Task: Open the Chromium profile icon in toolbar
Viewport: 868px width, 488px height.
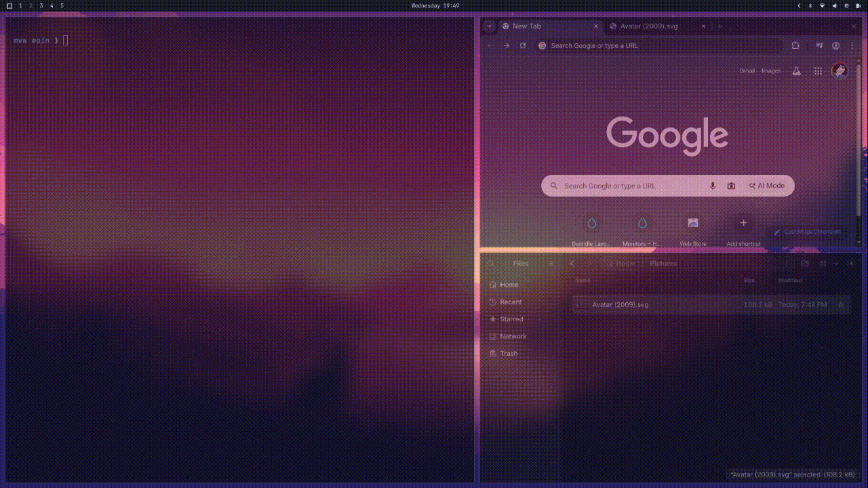Action: [836, 45]
